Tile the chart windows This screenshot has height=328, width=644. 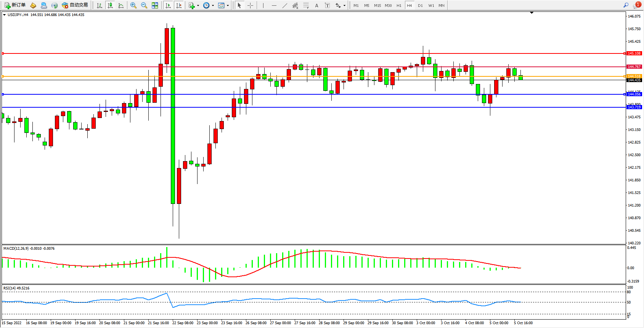[x=155, y=5]
